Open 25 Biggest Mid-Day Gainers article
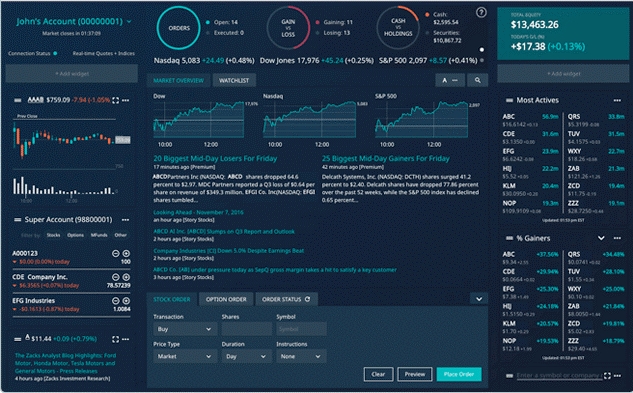Image resolution: width=633 pixels, height=393 pixels. tap(386, 158)
